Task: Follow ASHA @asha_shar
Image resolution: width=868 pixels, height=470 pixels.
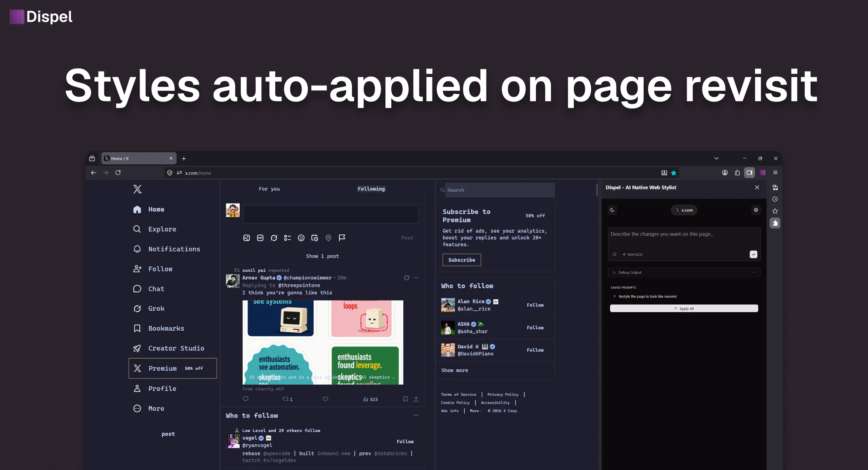Action: (535, 328)
